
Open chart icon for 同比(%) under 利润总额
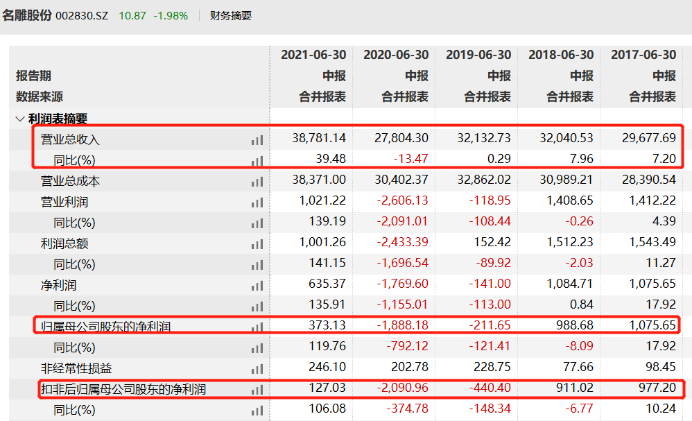(257, 265)
